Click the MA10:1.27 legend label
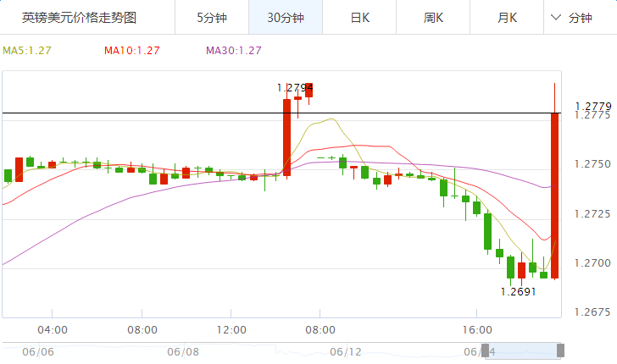This screenshot has width=617, height=364. (x=132, y=51)
